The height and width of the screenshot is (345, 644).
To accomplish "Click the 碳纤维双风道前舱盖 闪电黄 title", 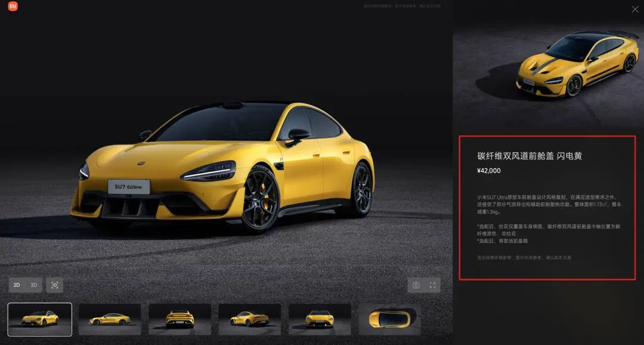I will point(530,156).
